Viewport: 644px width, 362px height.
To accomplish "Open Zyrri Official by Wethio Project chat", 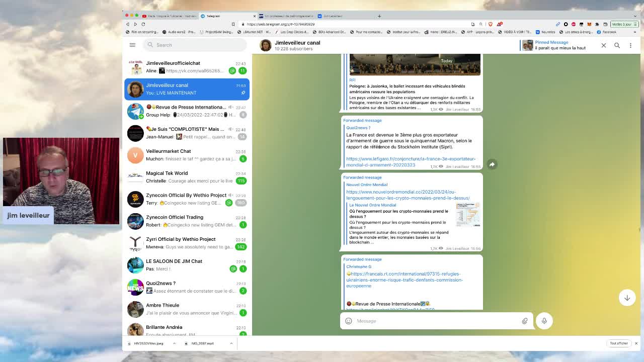I will pyautogui.click(x=187, y=243).
